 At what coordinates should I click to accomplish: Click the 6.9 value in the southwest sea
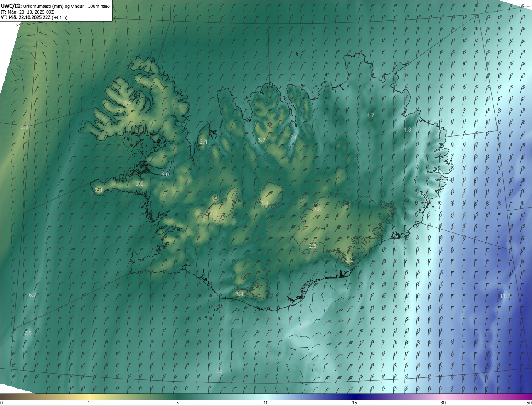[32, 295]
